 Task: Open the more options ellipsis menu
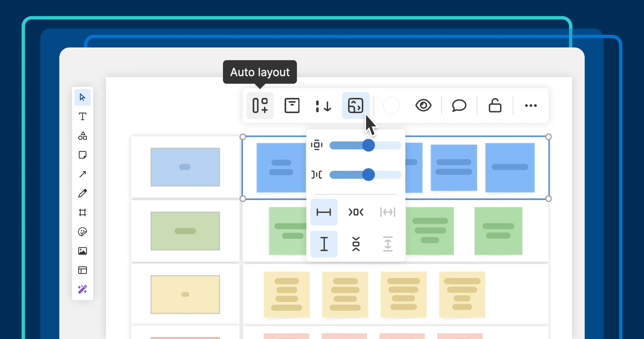(x=530, y=106)
